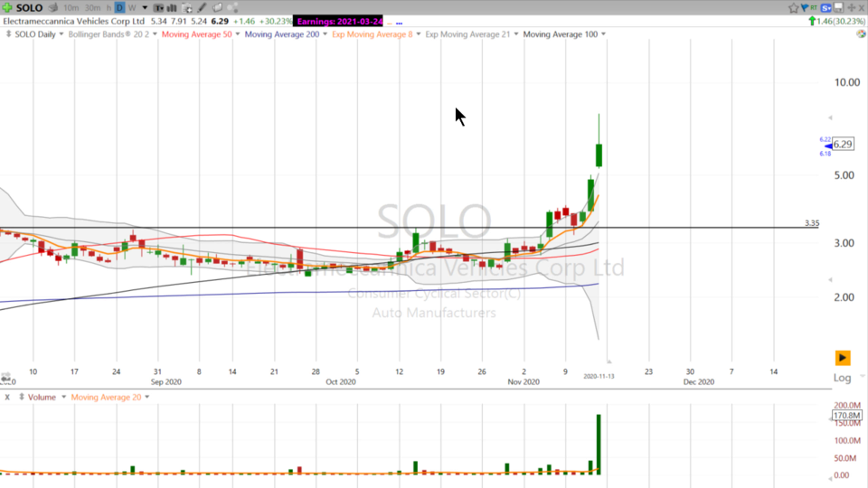Image resolution: width=868 pixels, height=488 pixels.
Task: Close the Volume pane with X
Action: pyautogui.click(x=7, y=398)
